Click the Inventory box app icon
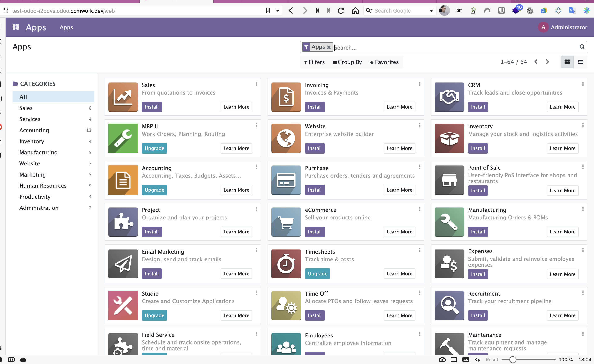 (449, 138)
